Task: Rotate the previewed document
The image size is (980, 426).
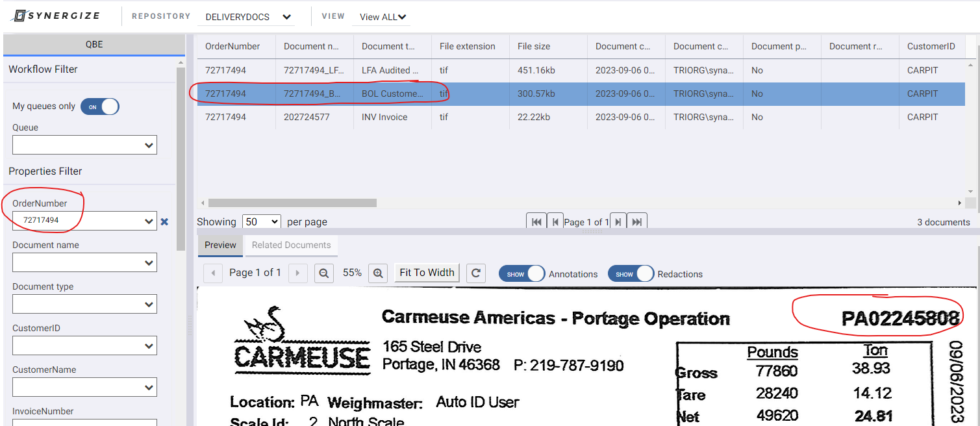Action: click(476, 273)
